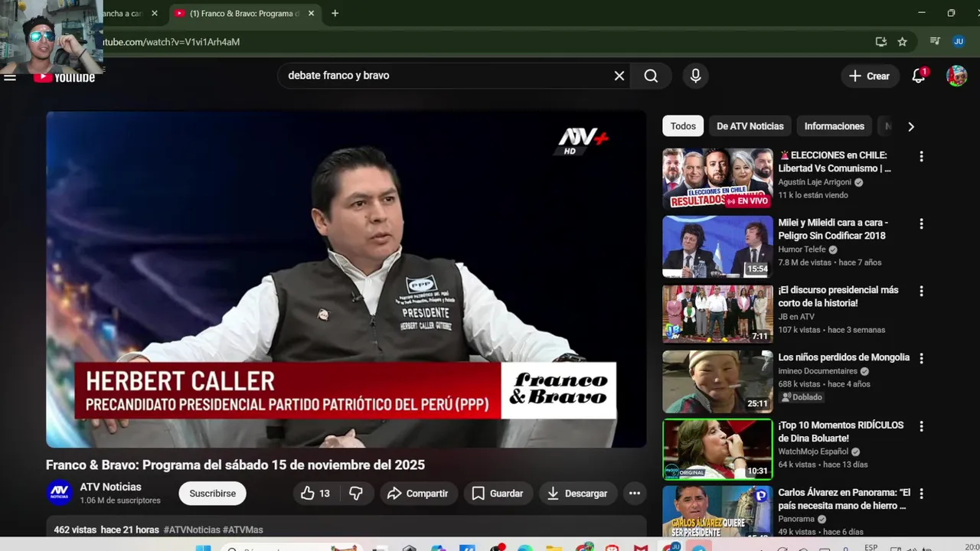Image resolution: width=980 pixels, height=551 pixels.
Task: Open imineo Documentaires channel link
Action: click(x=818, y=371)
